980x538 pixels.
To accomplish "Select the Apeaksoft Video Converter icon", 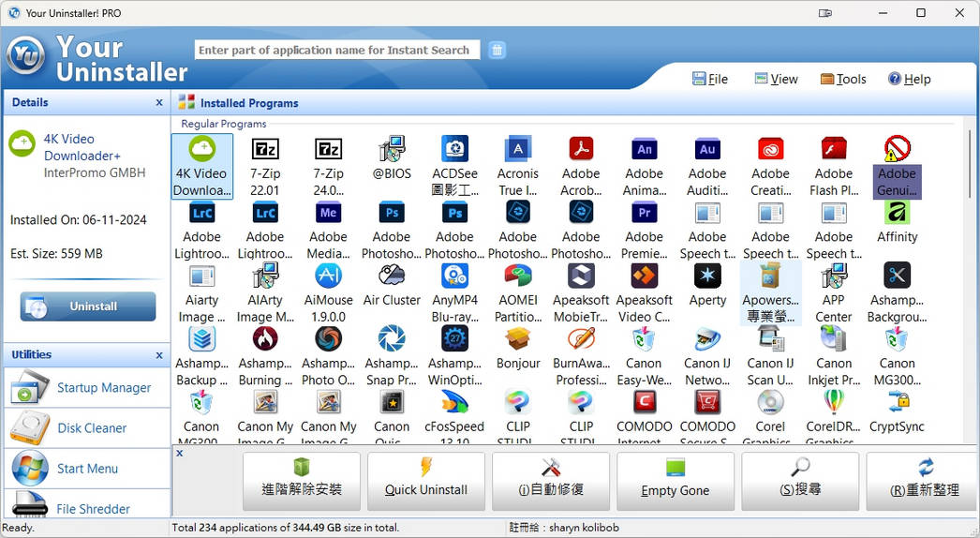I will [x=645, y=276].
